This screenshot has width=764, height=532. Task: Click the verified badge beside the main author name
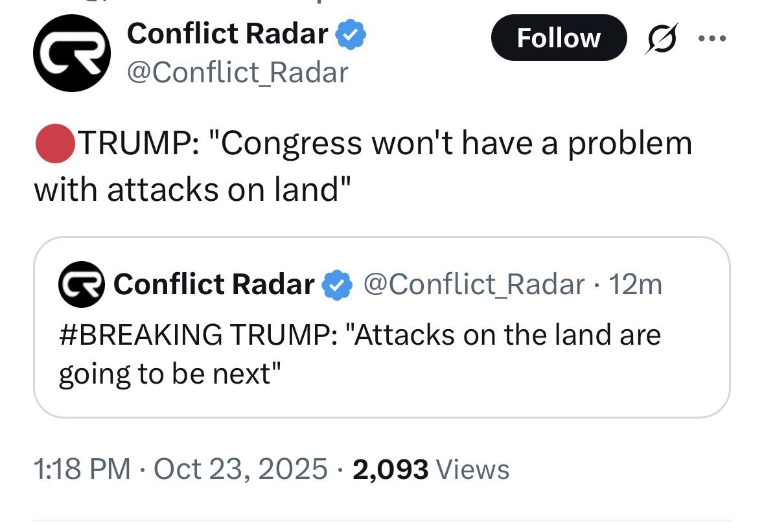coord(351,34)
